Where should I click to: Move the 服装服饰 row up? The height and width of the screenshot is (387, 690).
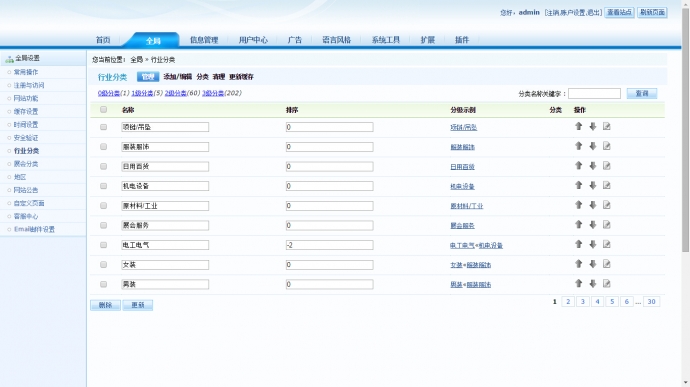pos(579,146)
